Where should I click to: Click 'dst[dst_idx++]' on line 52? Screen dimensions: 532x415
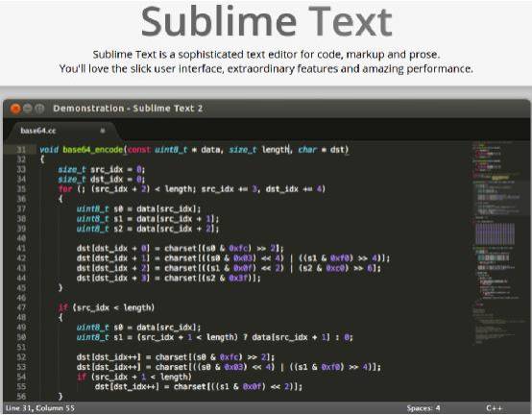pos(109,357)
